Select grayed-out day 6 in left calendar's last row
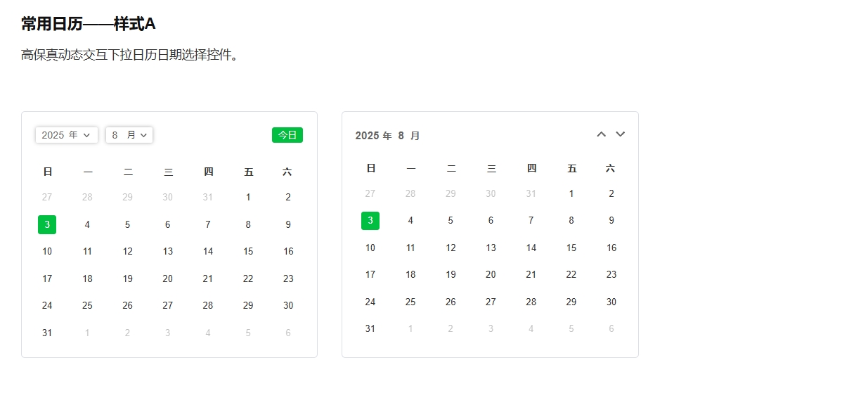 288,333
